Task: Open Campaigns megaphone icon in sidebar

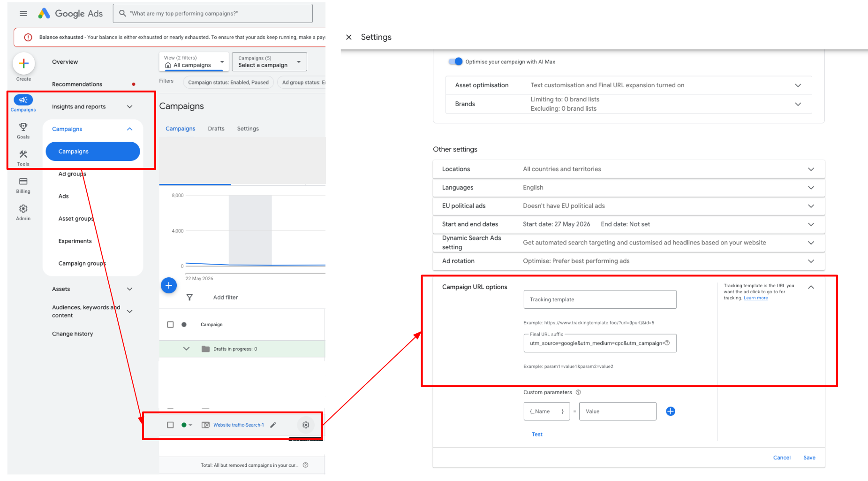Action: pos(23,99)
